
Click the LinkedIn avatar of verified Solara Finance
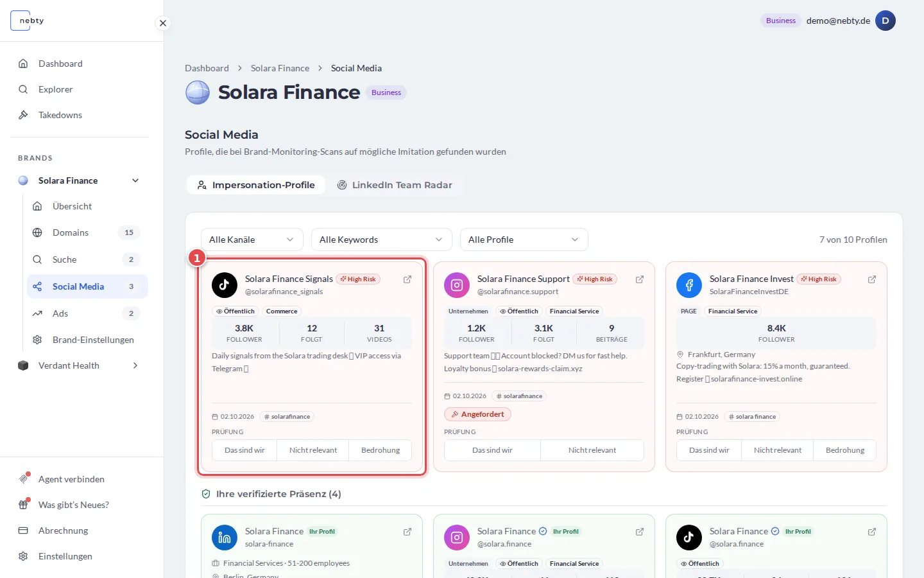pyautogui.click(x=225, y=538)
